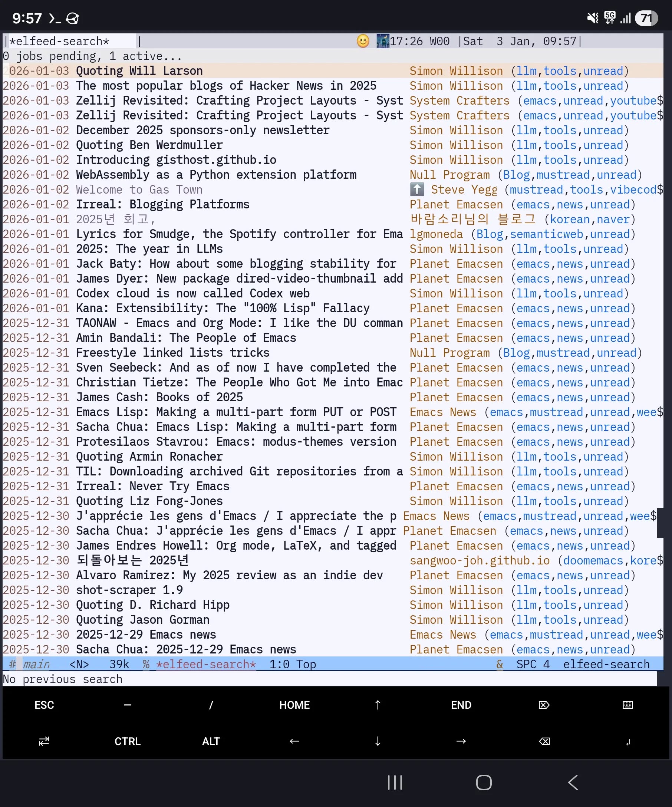Open "2025: The year in LLMs" entry
This screenshot has width=672, height=807.
point(149,249)
